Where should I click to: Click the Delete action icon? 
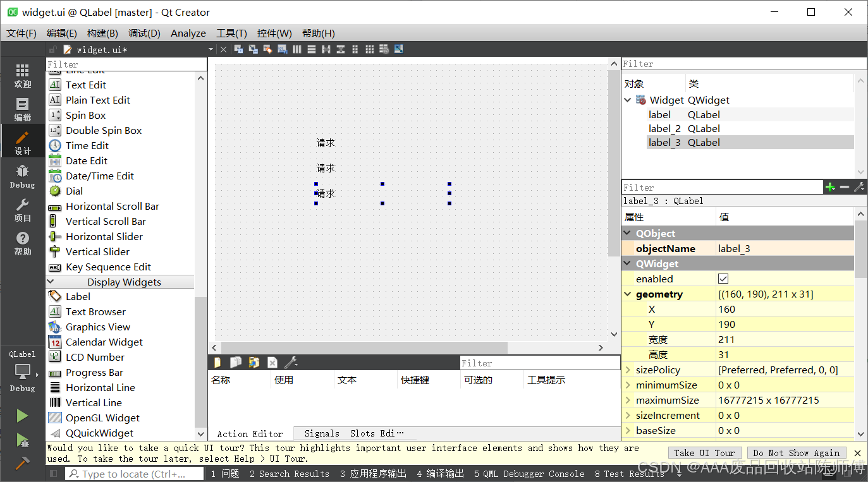coord(272,362)
